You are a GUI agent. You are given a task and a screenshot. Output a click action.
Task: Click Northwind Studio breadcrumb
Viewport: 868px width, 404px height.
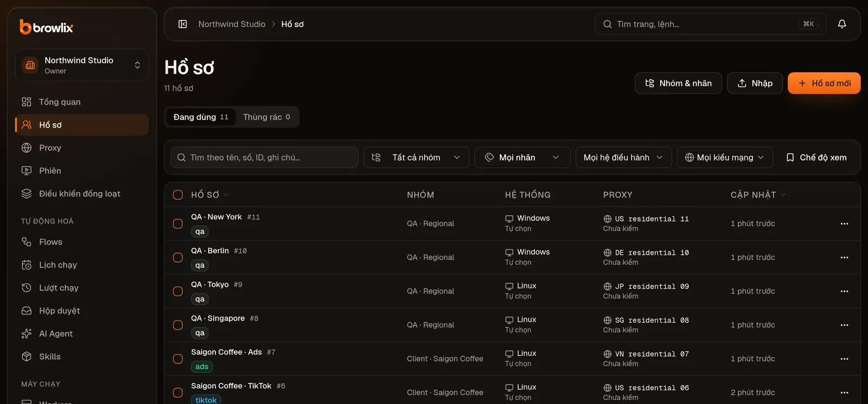click(x=232, y=24)
